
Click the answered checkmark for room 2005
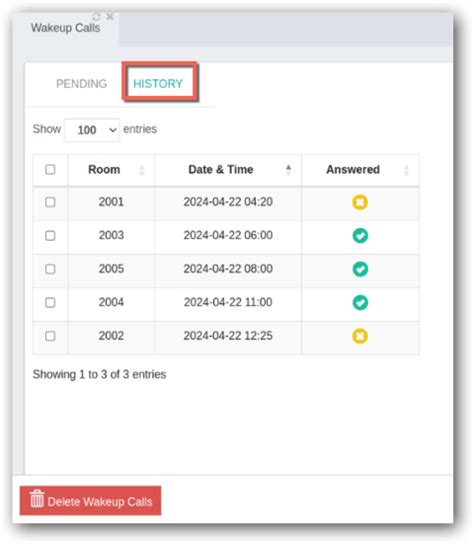pyautogui.click(x=360, y=269)
